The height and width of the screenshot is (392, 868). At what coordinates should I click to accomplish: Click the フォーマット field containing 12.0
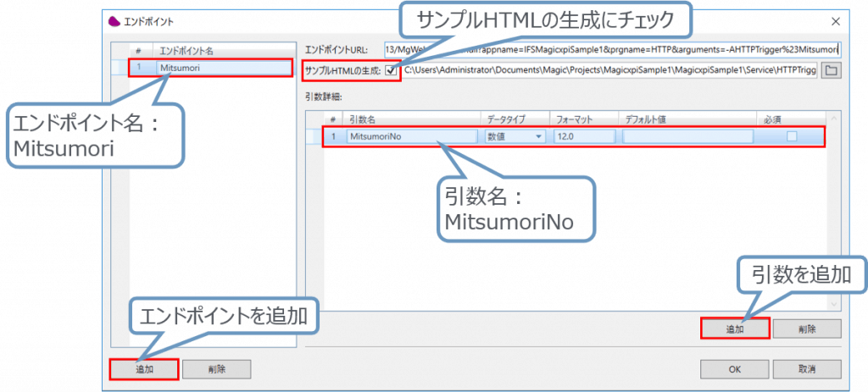pyautogui.click(x=583, y=136)
